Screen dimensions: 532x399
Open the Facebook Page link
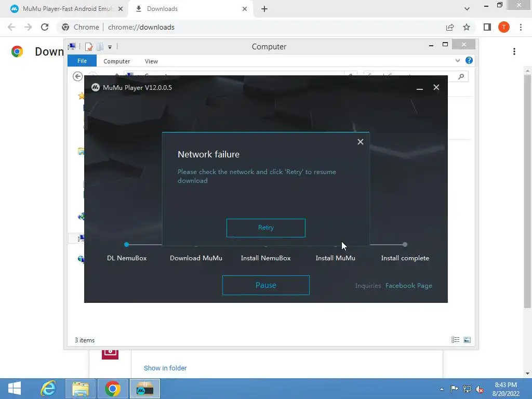point(408,286)
